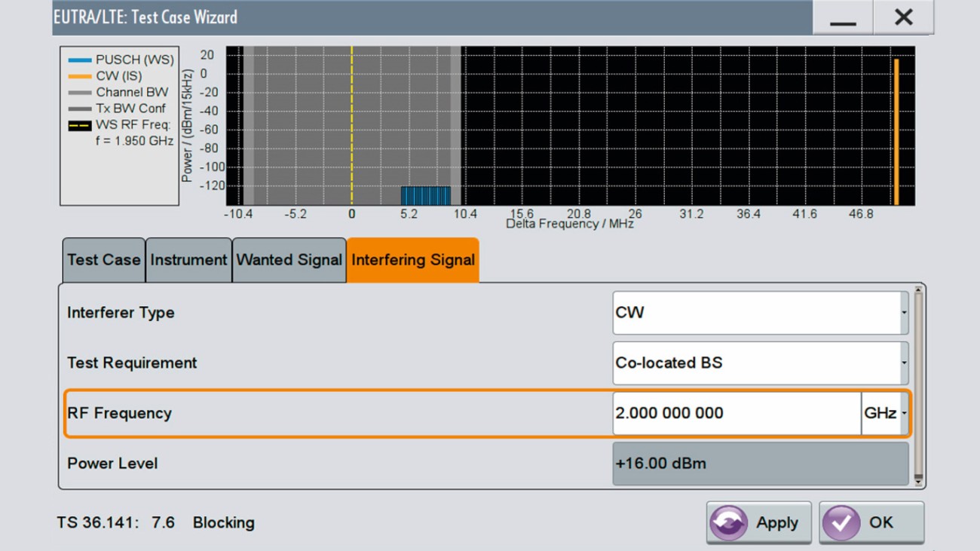
Task: Confirm settings with the OK button
Action: pyautogui.click(x=872, y=522)
